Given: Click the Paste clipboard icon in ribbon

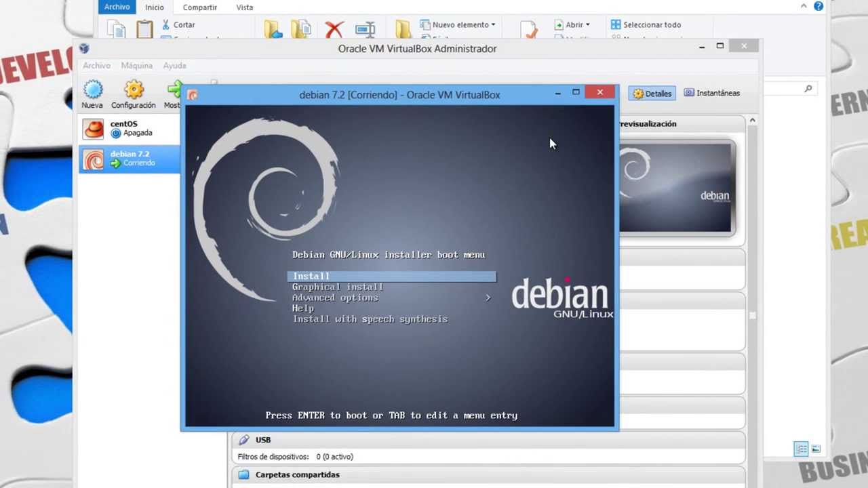Looking at the screenshot, I should pyautogui.click(x=144, y=29).
